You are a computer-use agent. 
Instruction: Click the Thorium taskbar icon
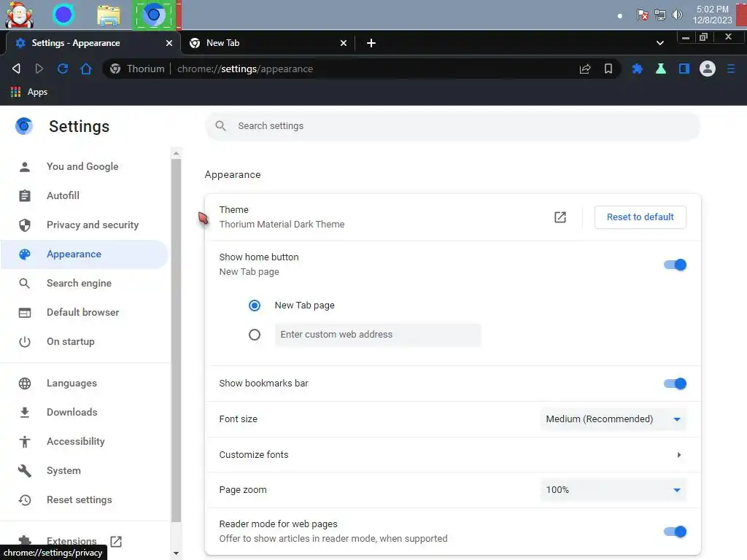click(153, 15)
